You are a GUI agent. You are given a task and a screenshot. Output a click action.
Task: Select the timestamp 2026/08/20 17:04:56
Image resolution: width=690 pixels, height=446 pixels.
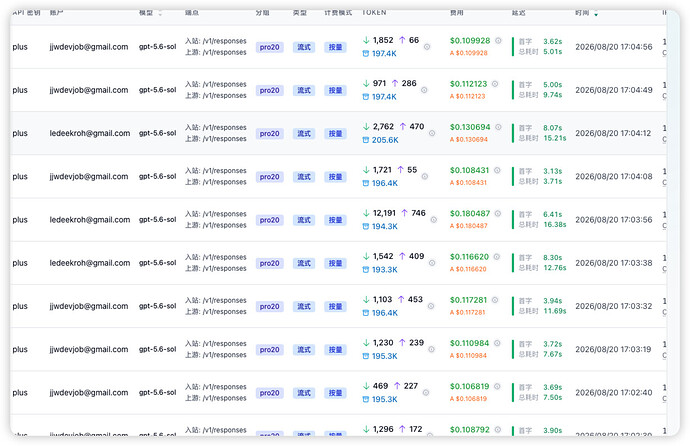[614, 47]
